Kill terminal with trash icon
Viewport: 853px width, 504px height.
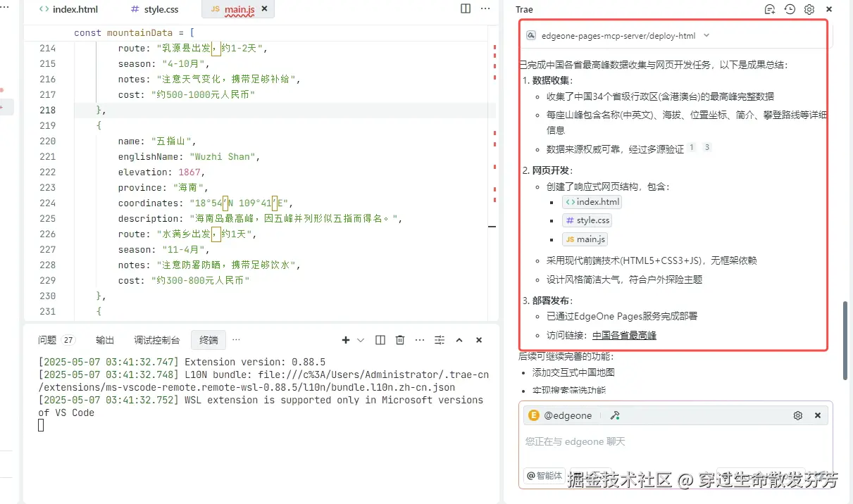point(400,340)
